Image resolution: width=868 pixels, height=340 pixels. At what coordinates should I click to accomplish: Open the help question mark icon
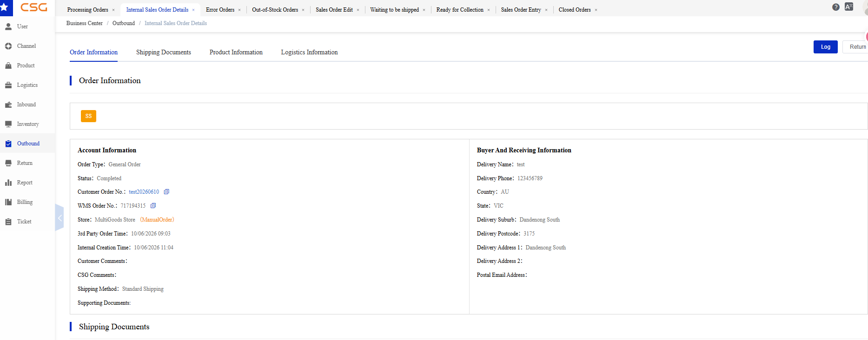pyautogui.click(x=836, y=7)
